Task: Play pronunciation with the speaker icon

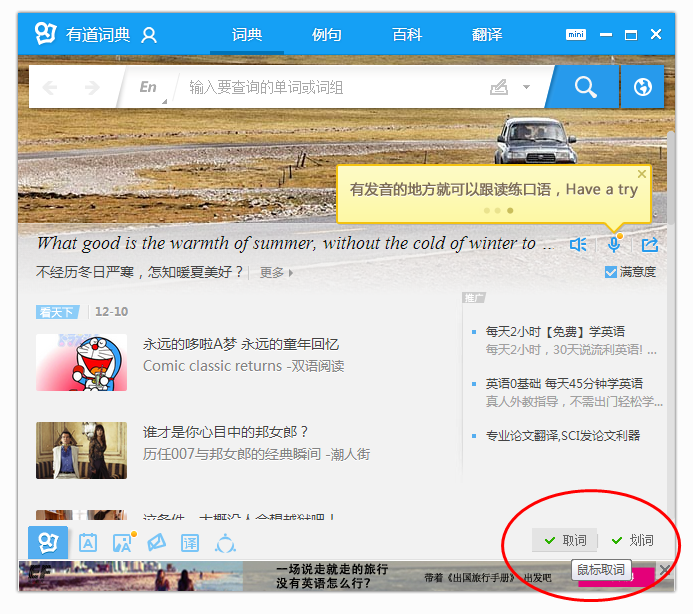Action: [578, 244]
